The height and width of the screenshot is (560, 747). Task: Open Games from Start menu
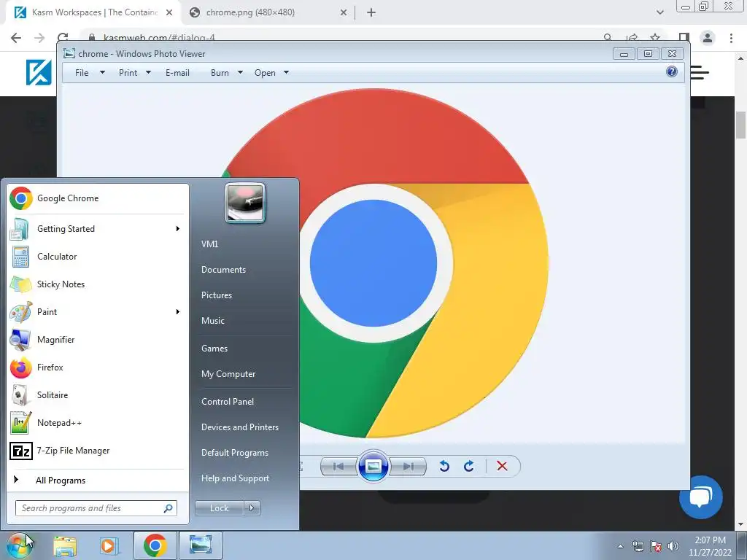point(214,349)
